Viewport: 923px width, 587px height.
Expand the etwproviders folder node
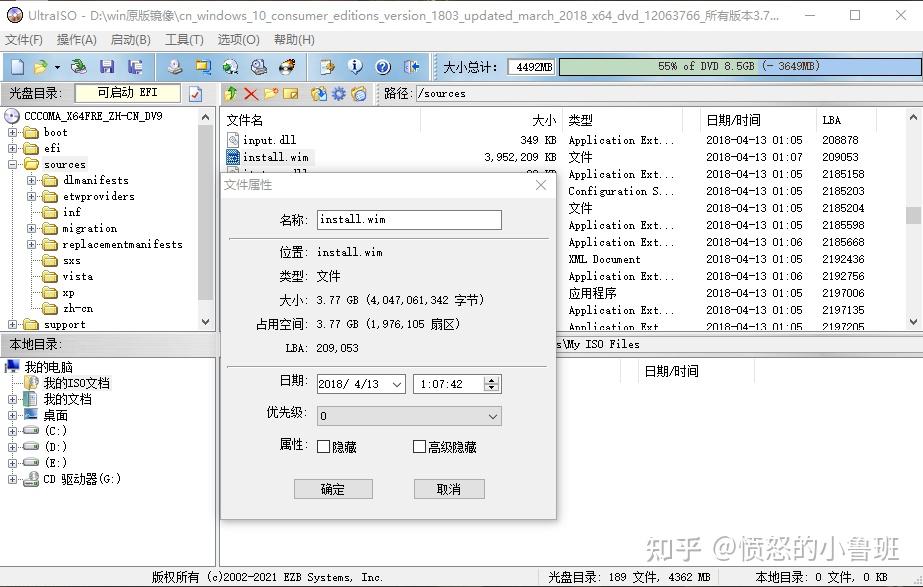tap(31, 196)
